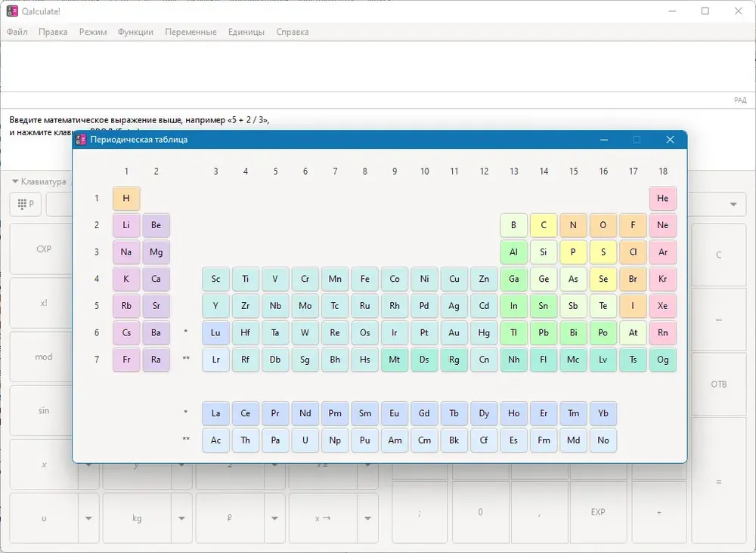The width and height of the screenshot is (756, 553).
Task: Open the Режим menu
Action: point(93,32)
